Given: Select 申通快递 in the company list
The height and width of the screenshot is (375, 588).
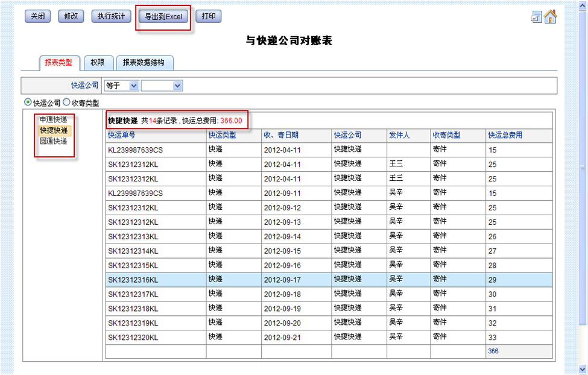Looking at the screenshot, I should 54,119.
